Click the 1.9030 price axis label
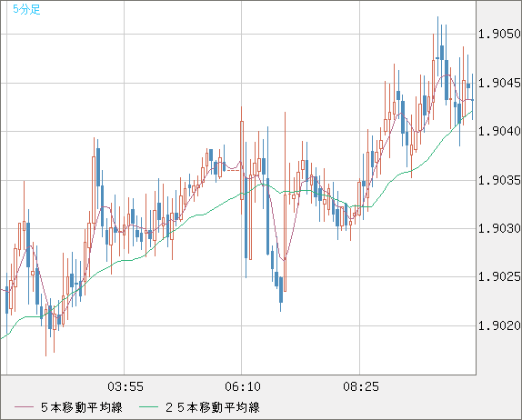522x420 pixels. click(x=499, y=229)
